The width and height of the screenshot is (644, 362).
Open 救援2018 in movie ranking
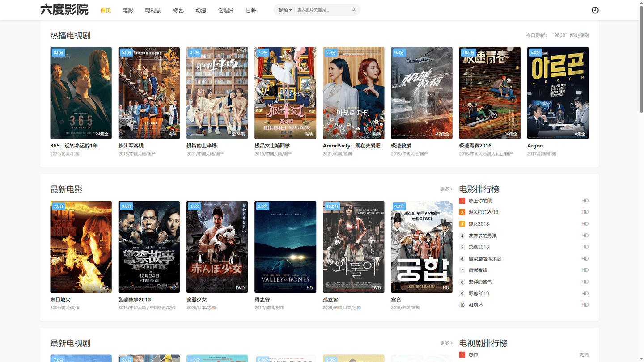[x=479, y=247]
